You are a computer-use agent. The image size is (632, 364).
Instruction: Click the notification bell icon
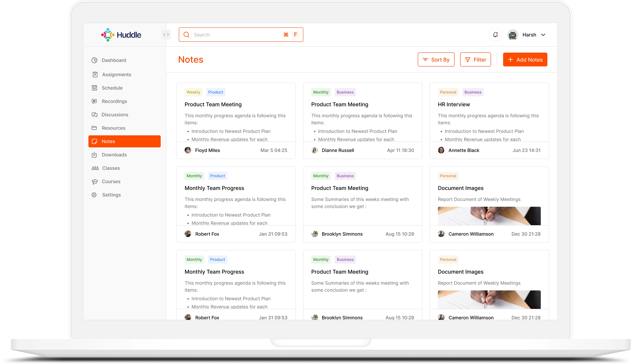pyautogui.click(x=495, y=35)
